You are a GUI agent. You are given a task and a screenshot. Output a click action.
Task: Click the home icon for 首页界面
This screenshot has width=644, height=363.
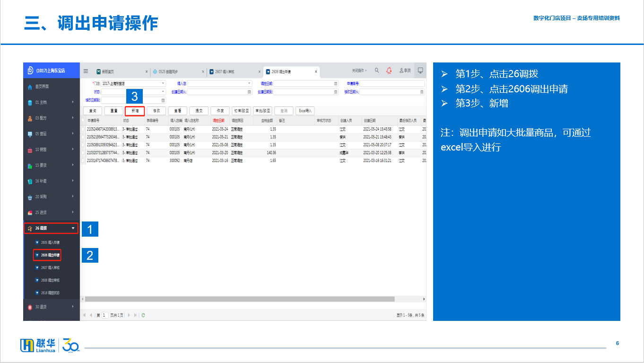point(30,87)
